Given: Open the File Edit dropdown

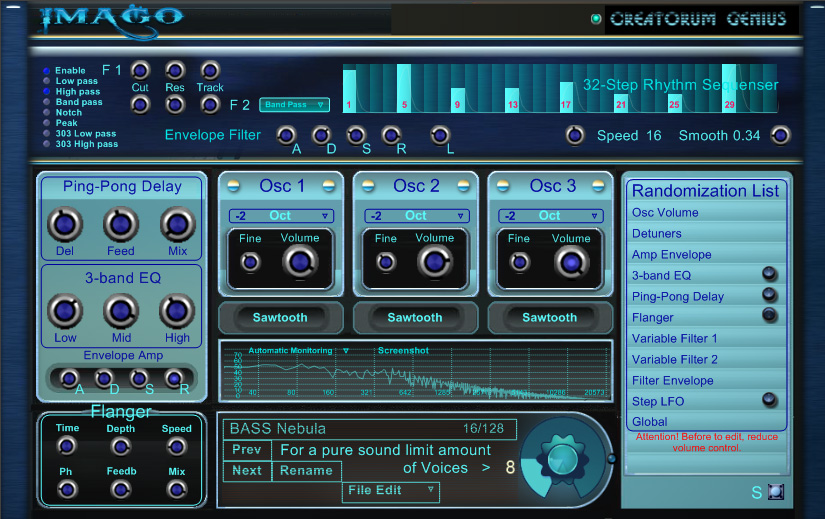Looking at the screenshot, I should [391, 491].
